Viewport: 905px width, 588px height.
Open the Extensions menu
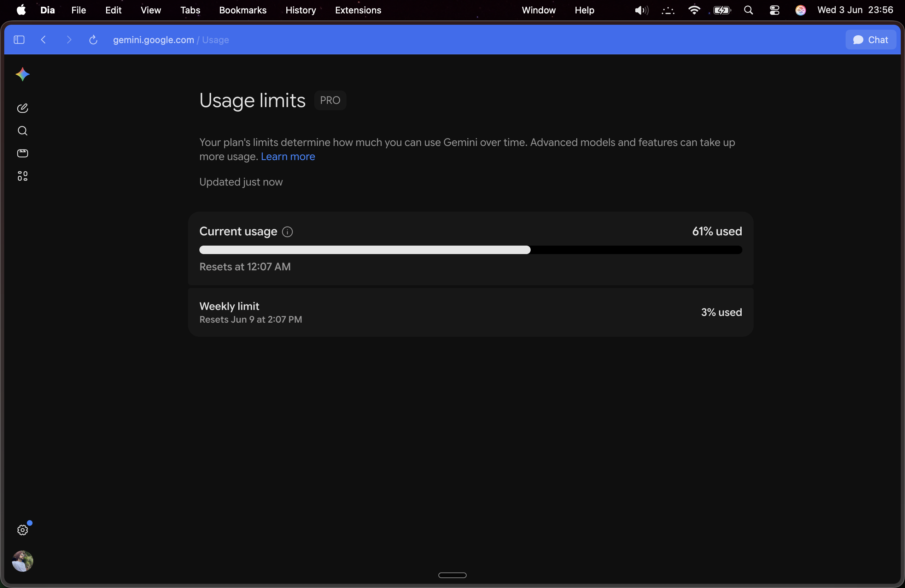358,10
